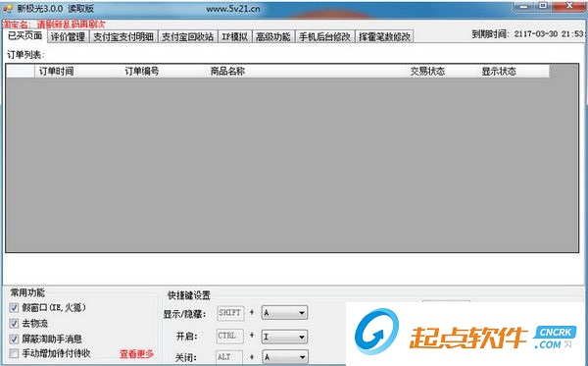Click the 到期时间 expiry date text
The width and height of the screenshot is (588, 366).
click(x=528, y=33)
